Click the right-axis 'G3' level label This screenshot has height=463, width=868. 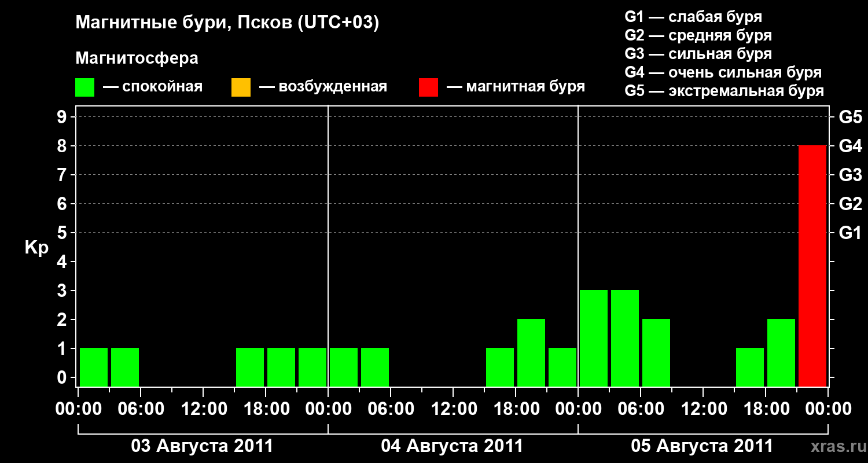pyautogui.click(x=850, y=175)
